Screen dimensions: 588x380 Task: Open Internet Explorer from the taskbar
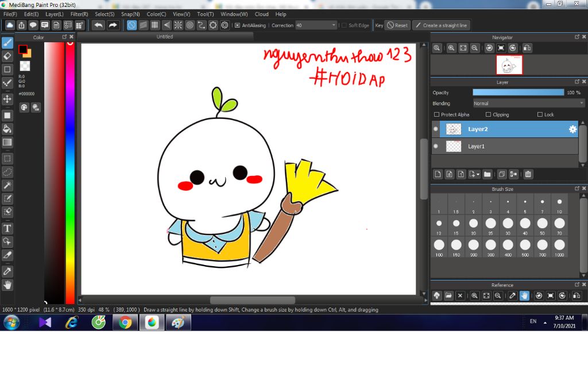(72, 323)
